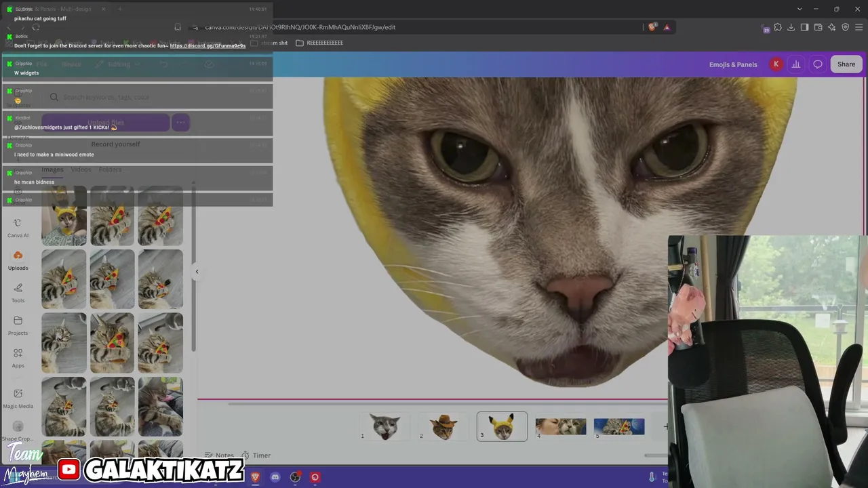Image resolution: width=868 pixels, height=488 pixels.
Task: Select page 5 thumbnail, pizza cat panel
Action: click(x=619, y=426)
